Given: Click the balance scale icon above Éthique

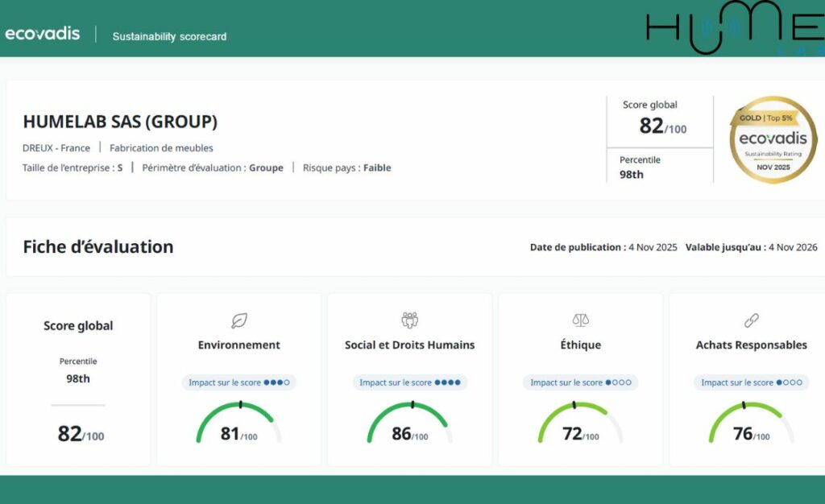Looking at the screenshot, I should 580,320.
